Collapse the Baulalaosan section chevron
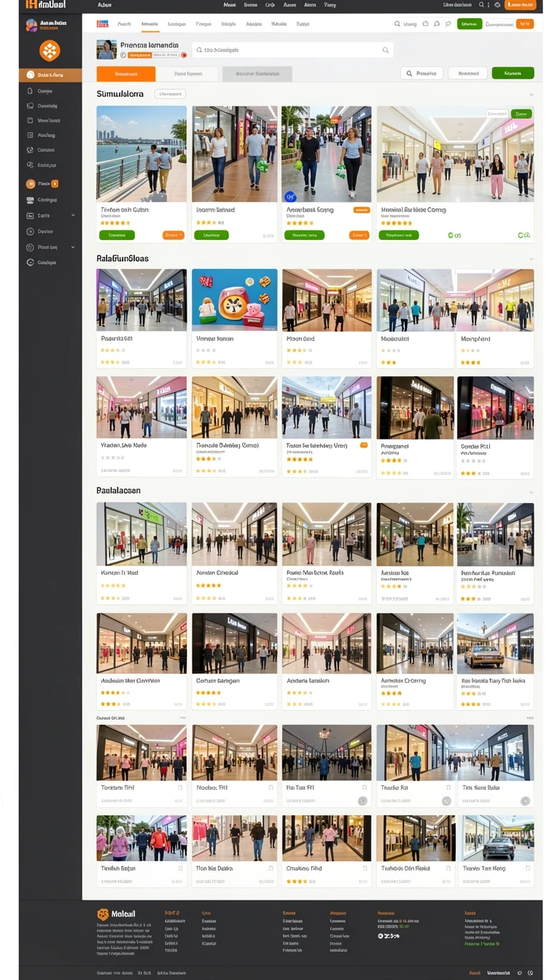 pyautogui.click(x=531, y=491)
